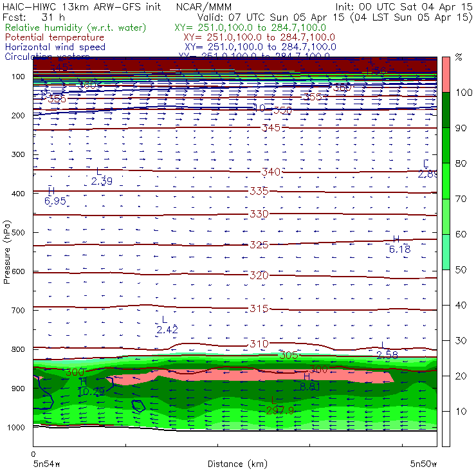The height and width of the screenshot is (476, 476).
Task: Click the 'HAIC-HIWC 13km ARW-GFS init' title
Action: click(x=82, y=6)
